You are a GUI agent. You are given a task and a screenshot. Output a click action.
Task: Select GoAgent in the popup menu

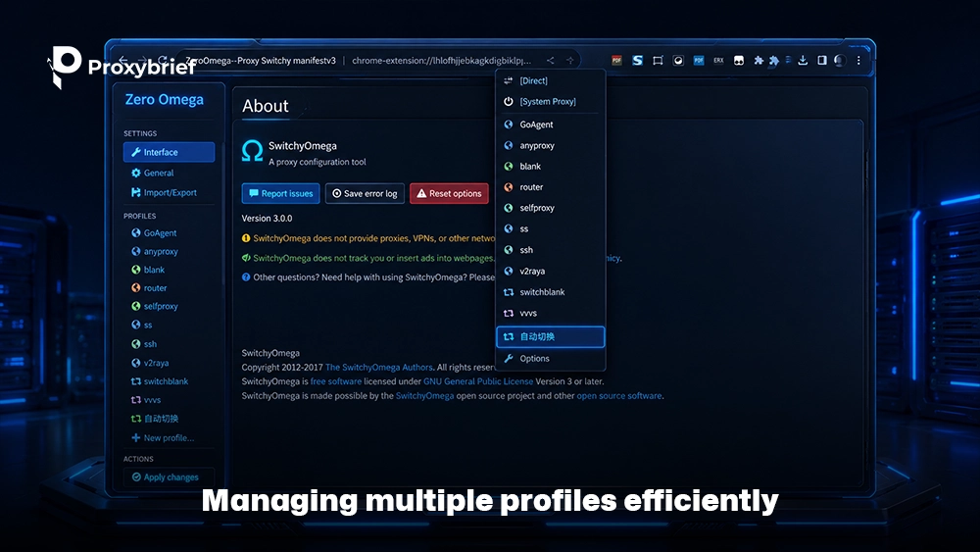[x=551, y=125]
